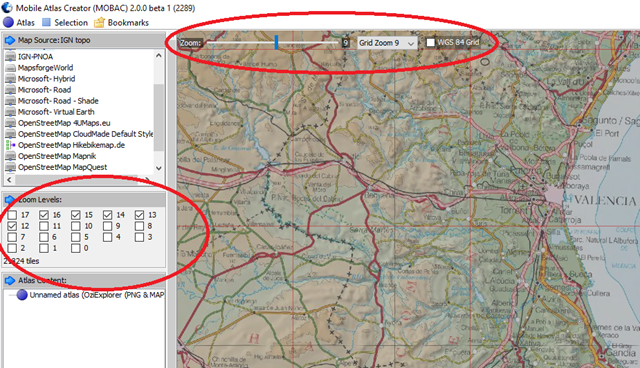Select the Unnamed atlas tree entry

point(96,295)
